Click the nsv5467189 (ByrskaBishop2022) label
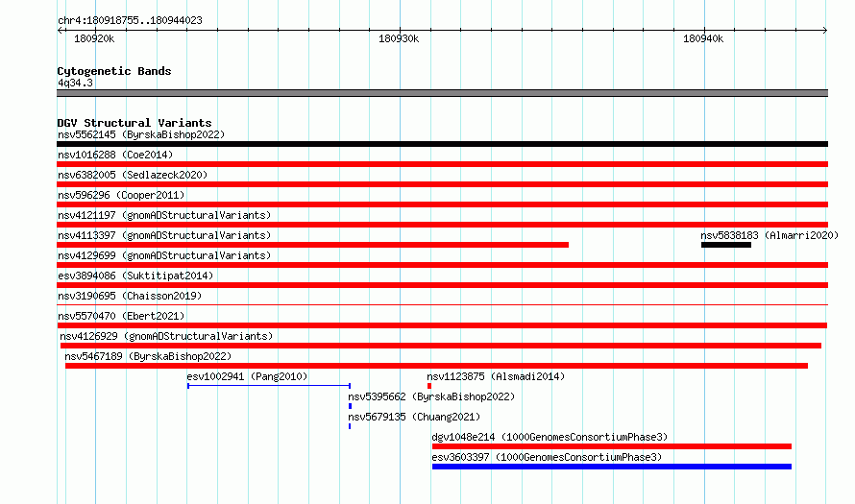855x504 pixels. tap(148, 356)
